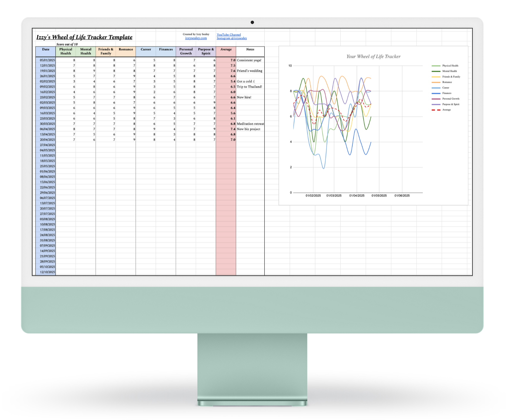Click the Physical Health legend entry in chart
Viewport: 506px width, 420px height.
pos(445,66)
